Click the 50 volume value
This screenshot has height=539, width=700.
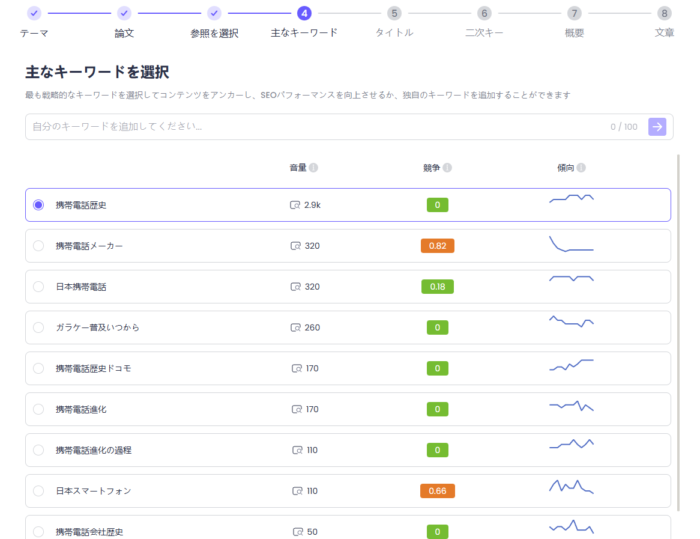312,532
